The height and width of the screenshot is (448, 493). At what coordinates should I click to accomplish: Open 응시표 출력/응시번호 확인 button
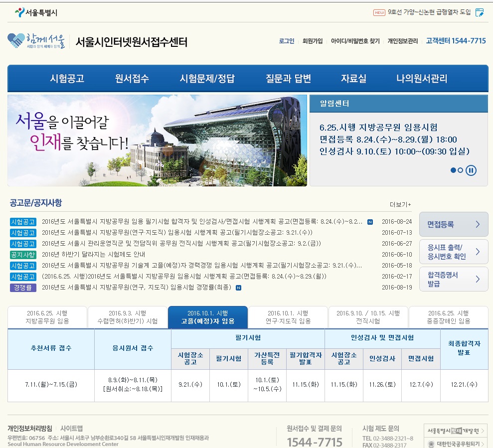click(454, 252)
